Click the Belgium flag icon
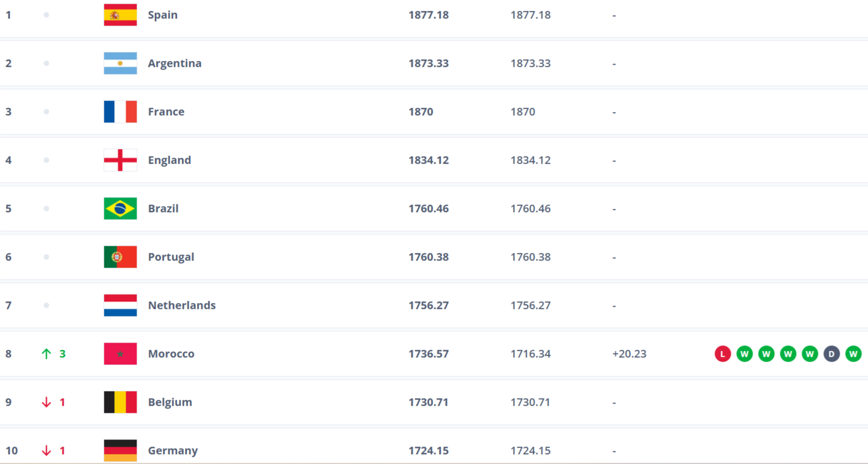This screenshot has width=868, height=464. point(120,402)
